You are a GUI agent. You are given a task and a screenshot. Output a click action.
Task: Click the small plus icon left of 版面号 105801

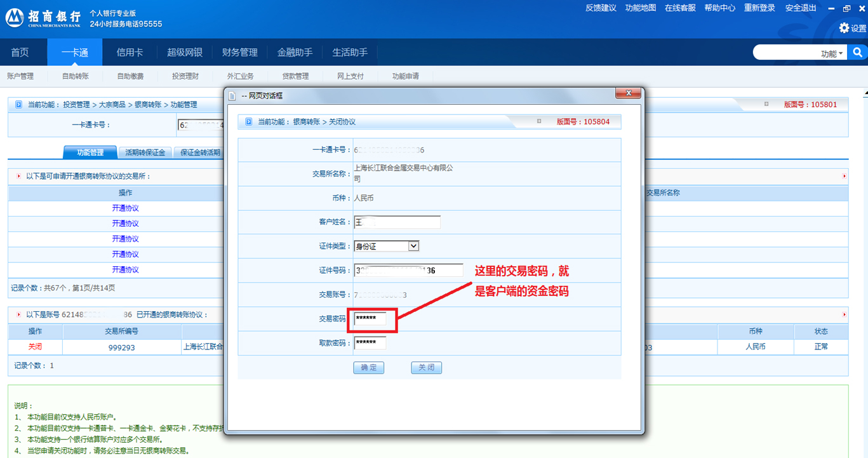click(766, 104)
